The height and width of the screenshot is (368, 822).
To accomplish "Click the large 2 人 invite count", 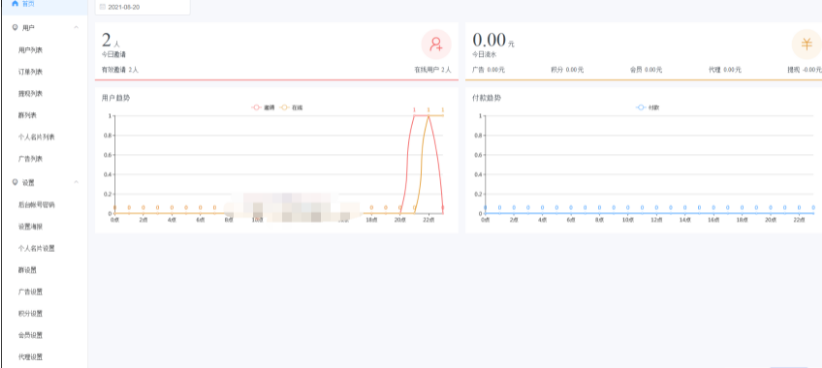I will [x=111, y=40].
